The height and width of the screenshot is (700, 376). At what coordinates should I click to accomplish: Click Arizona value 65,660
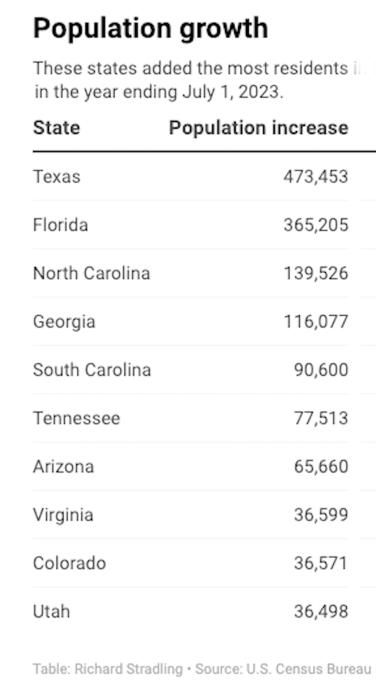pyautogui.click(x=321, y=467)
